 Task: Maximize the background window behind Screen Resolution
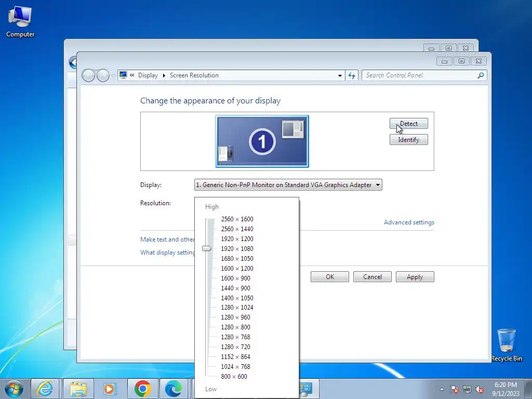[448, 48]
